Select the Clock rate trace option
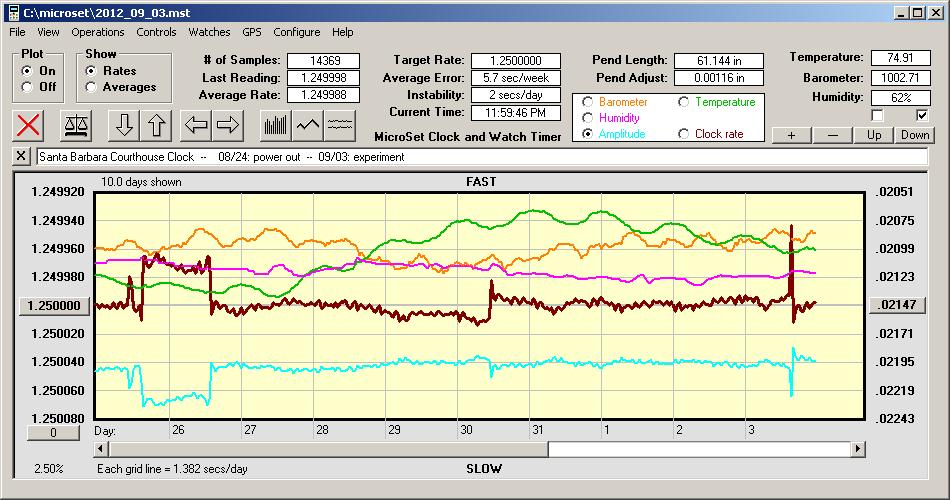Screen dimensions: 950x500 click(x=683, y=134)
